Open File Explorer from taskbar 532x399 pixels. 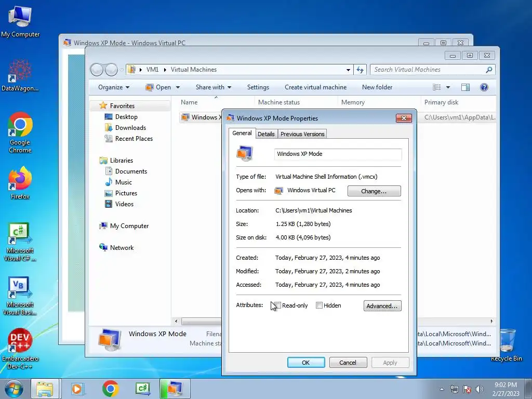pyautogui.click(x=45, y=389)
